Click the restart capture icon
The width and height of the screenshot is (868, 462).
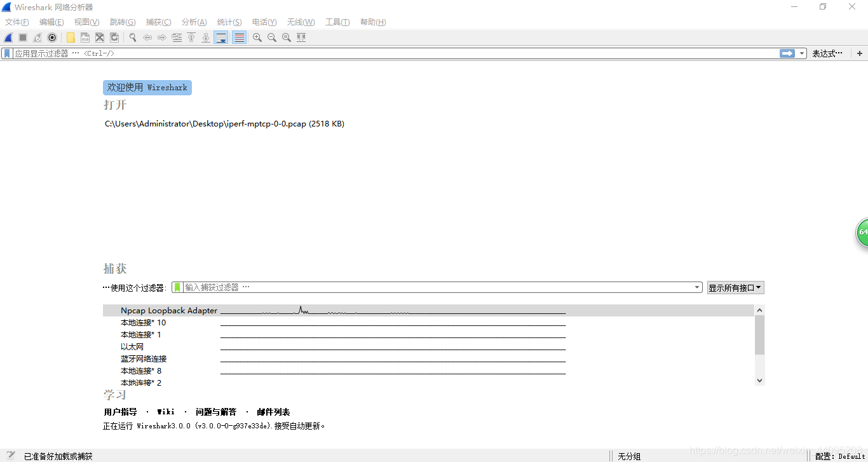pyautogui.click(x=37, y=37)
